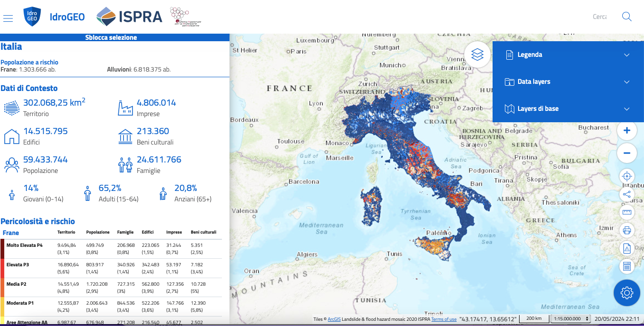Click the locate position crosshair icon

click(627, 176)
